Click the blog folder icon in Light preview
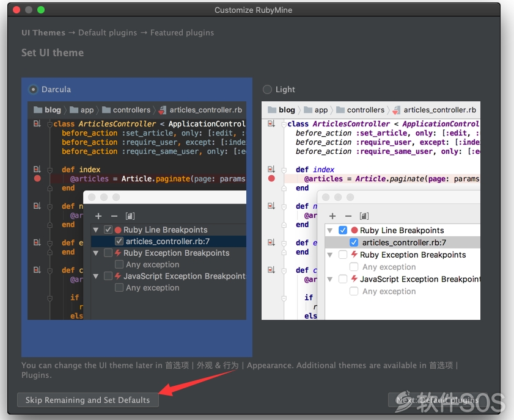The image size is (514, 420). pos(272,110)
